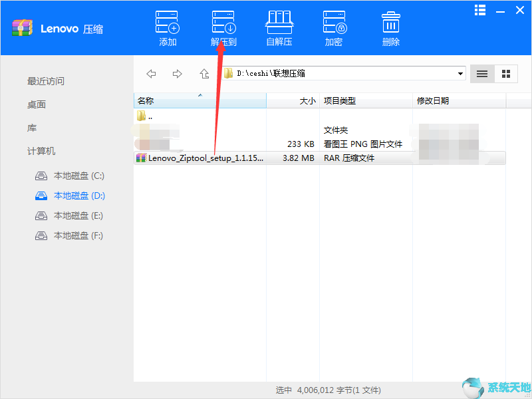Viewport: 532px width, 399px height.
Task: Click the 3.82 MB size cell
Action: click(x=298, y=158)
